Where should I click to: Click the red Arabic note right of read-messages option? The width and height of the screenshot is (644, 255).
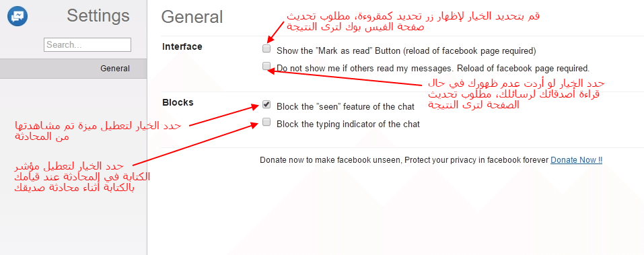point(516,94)
